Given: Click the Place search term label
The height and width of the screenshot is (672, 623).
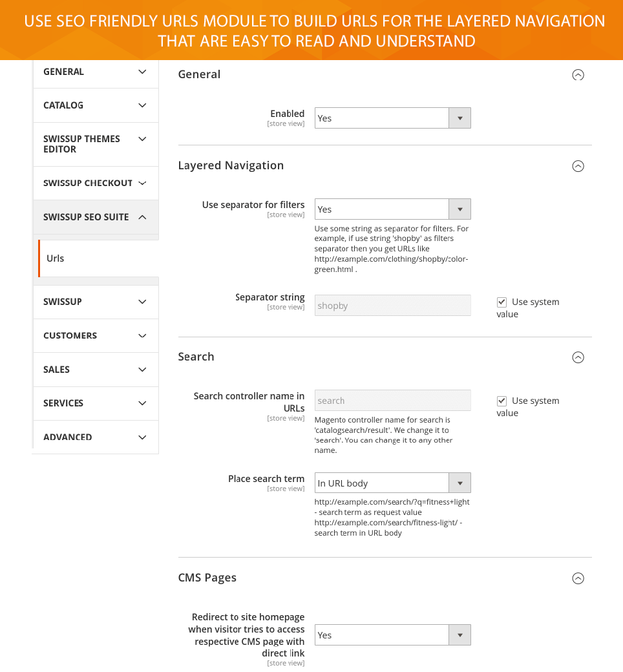Looking at the screenshot, I should pos(266,479).
